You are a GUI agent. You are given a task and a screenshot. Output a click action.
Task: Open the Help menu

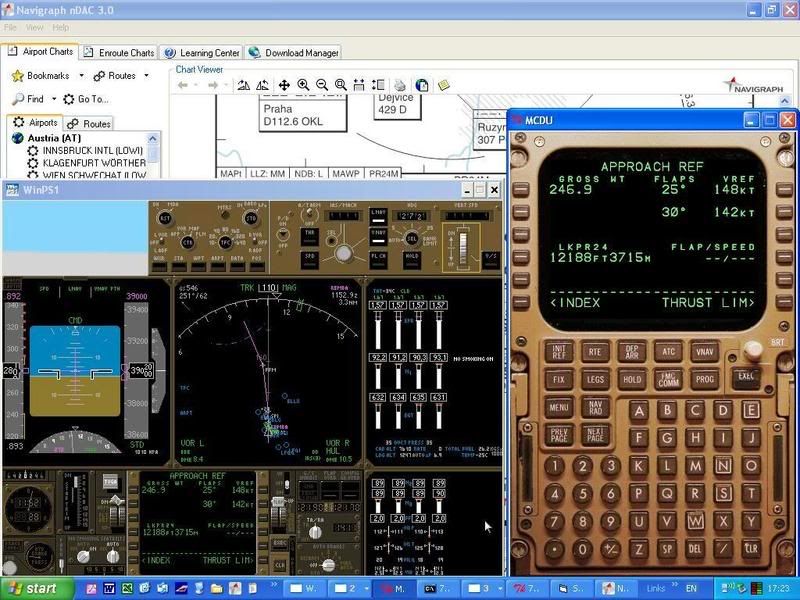pos(60,27)
